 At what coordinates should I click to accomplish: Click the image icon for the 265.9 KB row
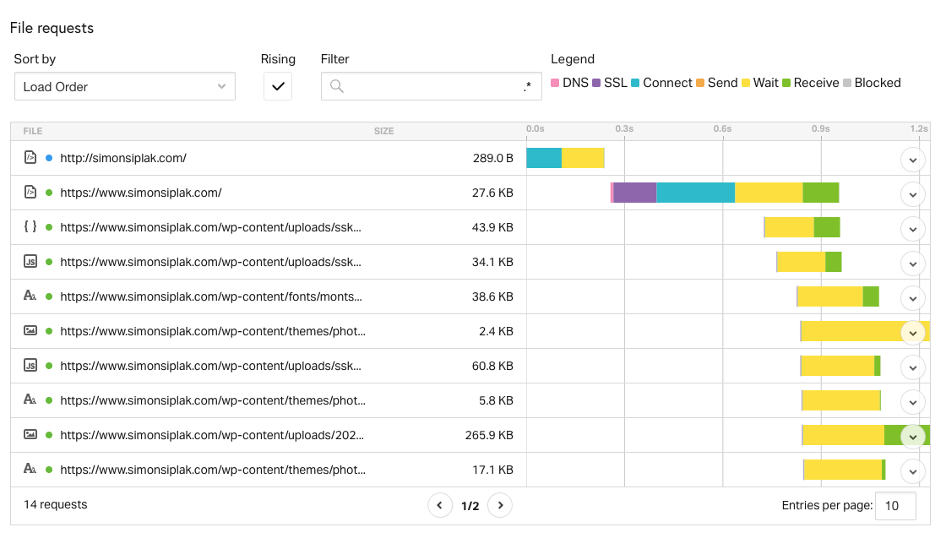30,434
